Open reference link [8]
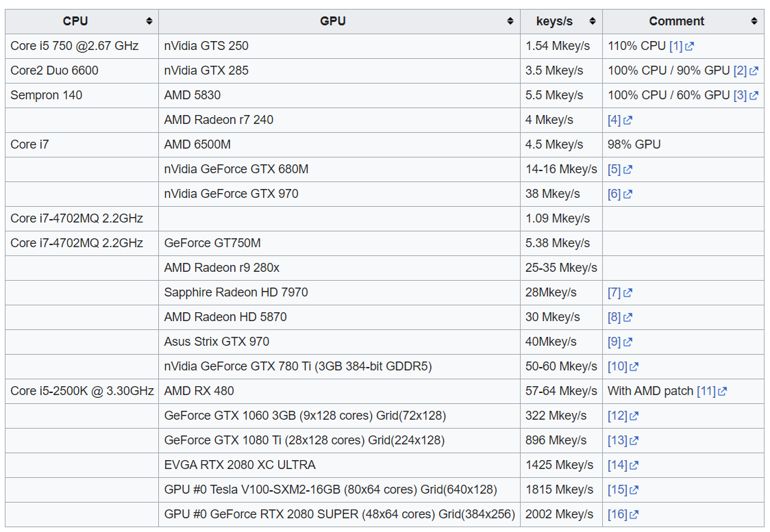 point(620,317)
